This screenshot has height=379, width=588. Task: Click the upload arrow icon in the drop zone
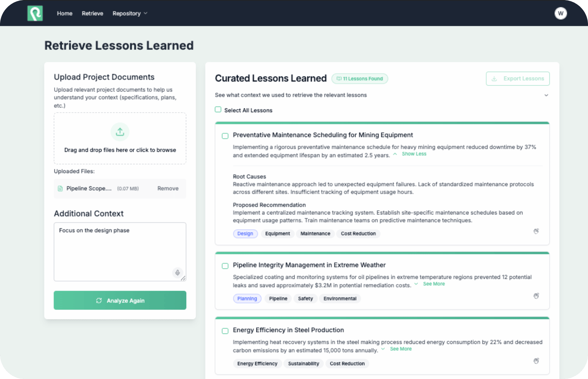pyautogui.click(x=120, y=132)
